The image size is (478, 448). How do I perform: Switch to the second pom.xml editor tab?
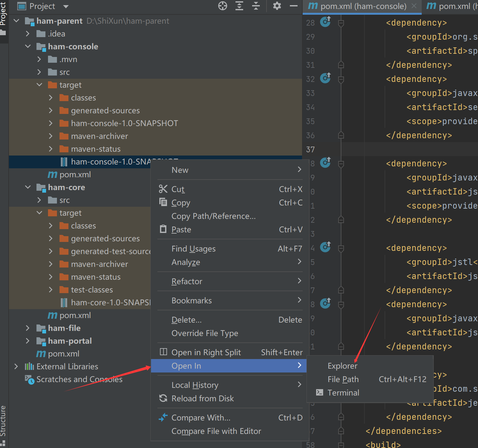click(450, 6)
